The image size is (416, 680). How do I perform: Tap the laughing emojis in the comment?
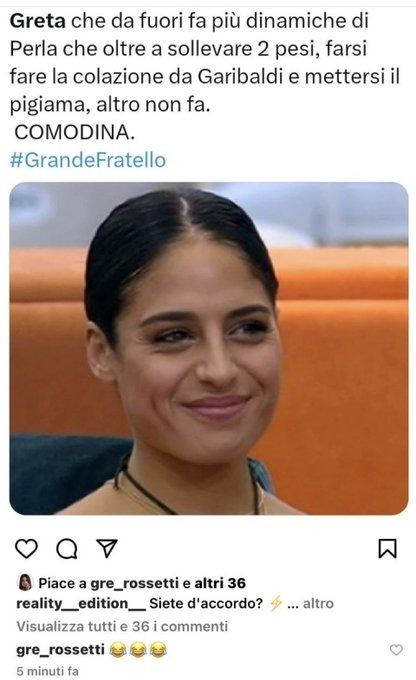click(x=138, y=650)
